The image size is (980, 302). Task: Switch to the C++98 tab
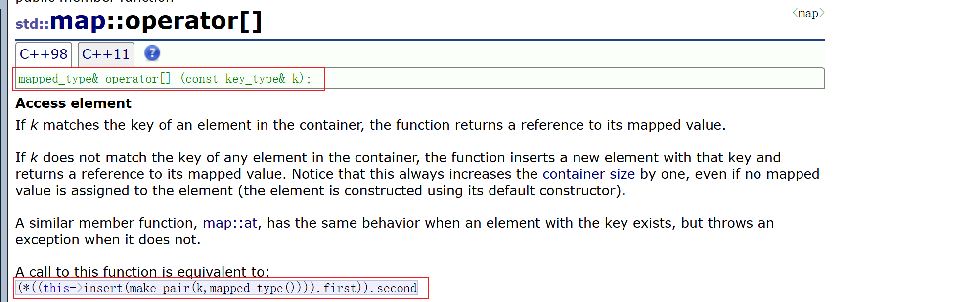click(x=44, y=54)
